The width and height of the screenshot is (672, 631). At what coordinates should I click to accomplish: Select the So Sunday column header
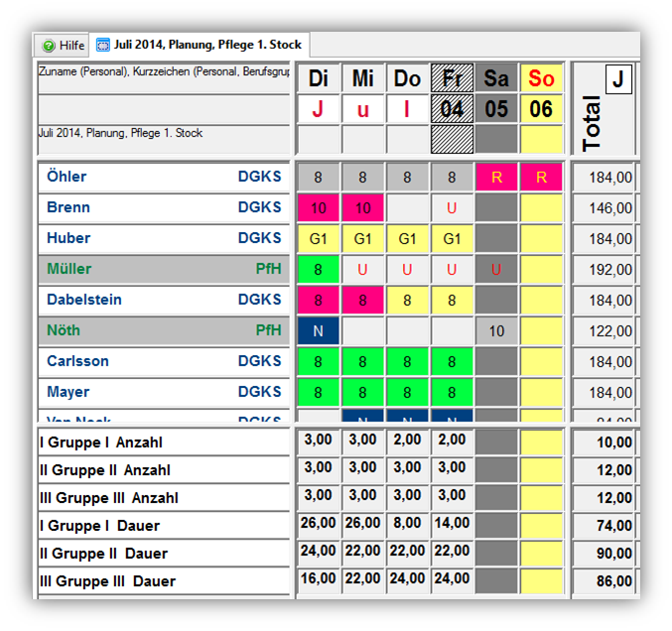point(541,79)
